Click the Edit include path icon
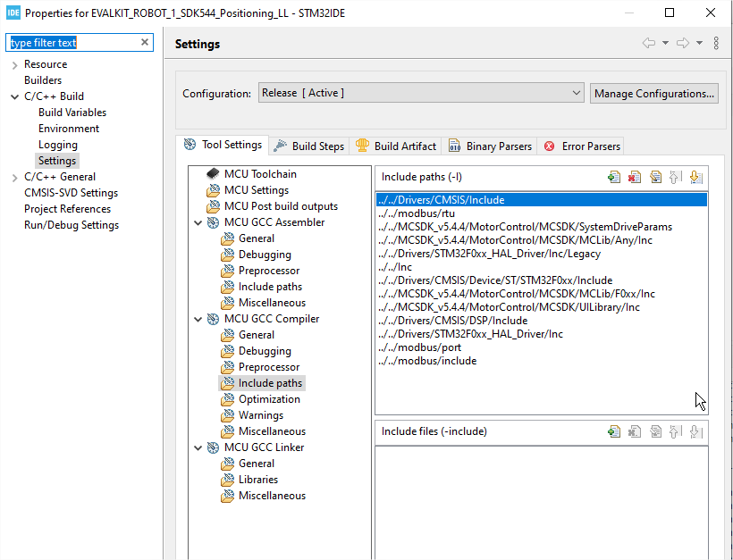 pos(655,177)
